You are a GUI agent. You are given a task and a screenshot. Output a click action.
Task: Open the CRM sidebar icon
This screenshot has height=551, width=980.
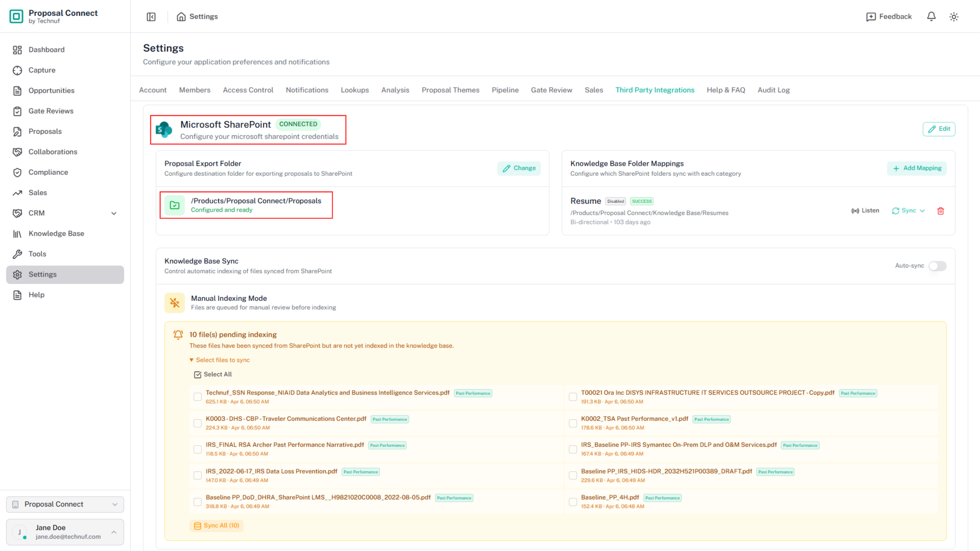[x=17, y=213]
